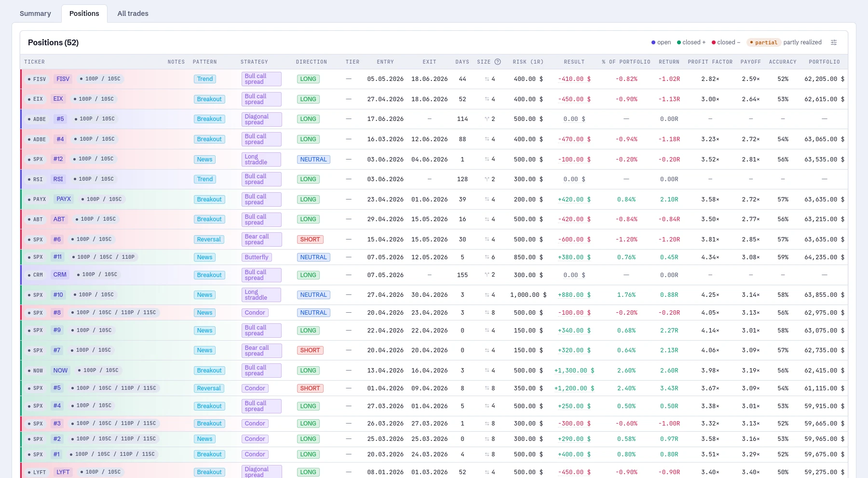
Task: Click the NEUTRAL tag in SPX #12 row
Action: [313, 159]
